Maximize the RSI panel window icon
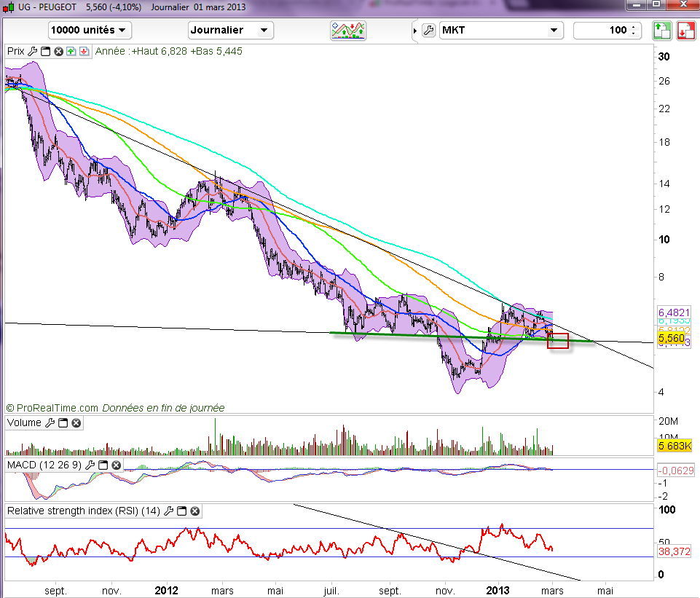700x598 pixels. (181, 511)
